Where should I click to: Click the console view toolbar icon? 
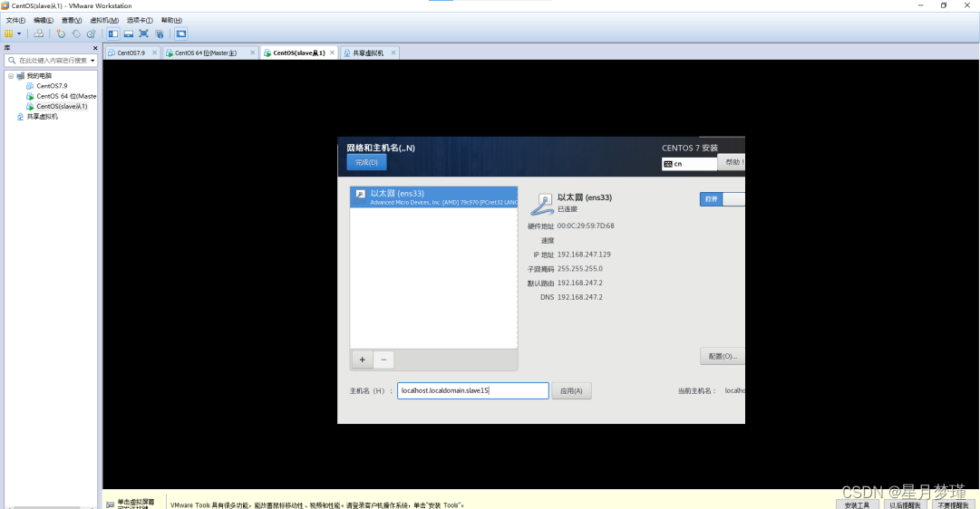click(x=181, y=34)
